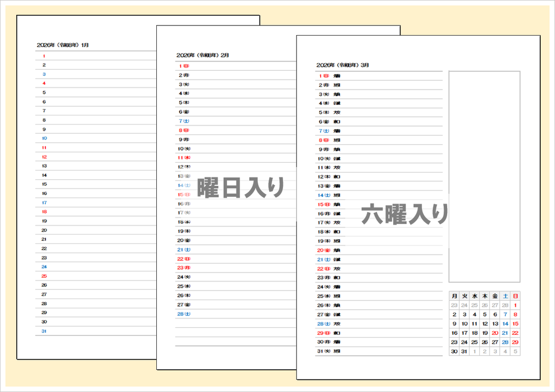The width and height of the screenshot is (555, 392).
Task: Click the 31 cell in the mini calendar's last row
Action: tap(464, 350)
